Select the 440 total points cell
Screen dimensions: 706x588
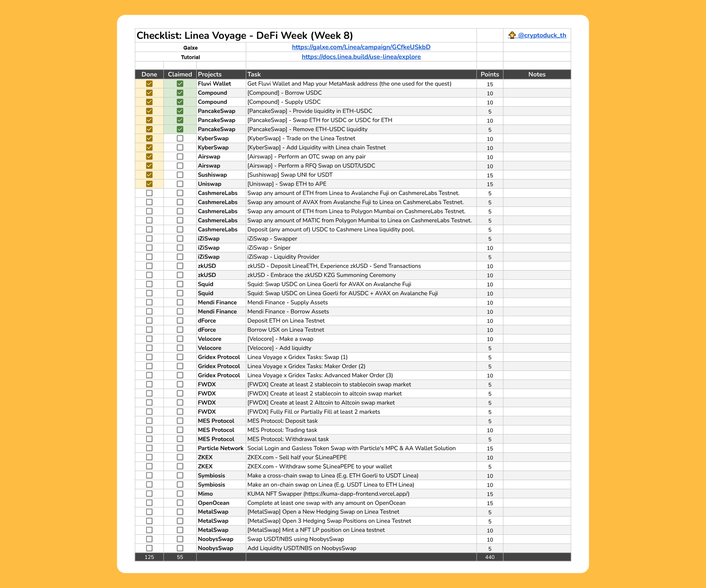[x=490, y=557]
